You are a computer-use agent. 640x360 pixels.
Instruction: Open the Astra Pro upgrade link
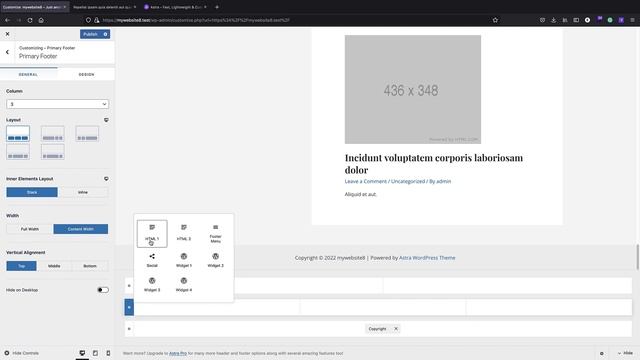[178, 353]
